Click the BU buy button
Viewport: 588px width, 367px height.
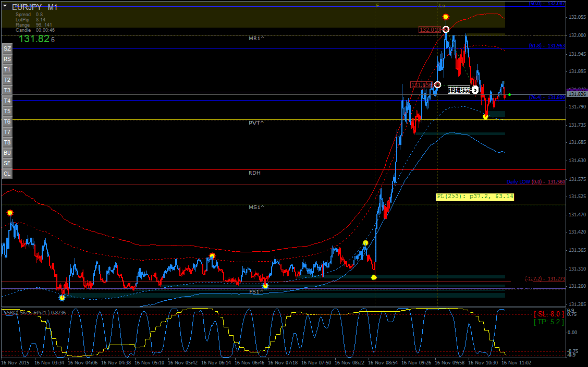point(7,153)
